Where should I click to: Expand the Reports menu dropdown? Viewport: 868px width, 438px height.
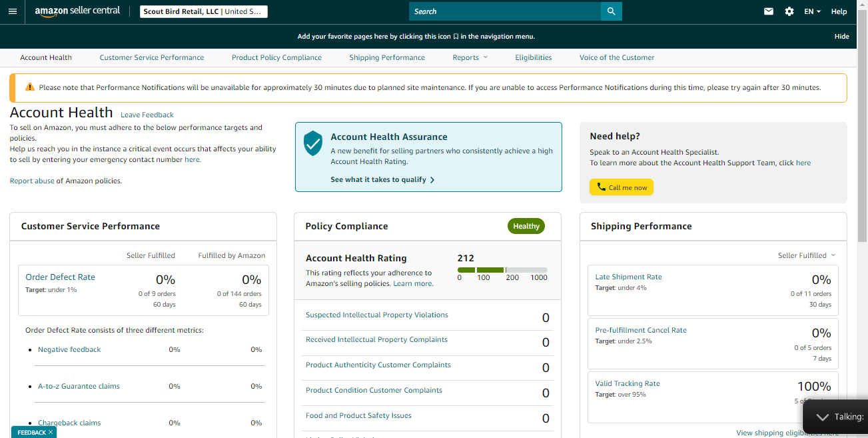click(x=470, y=57)
